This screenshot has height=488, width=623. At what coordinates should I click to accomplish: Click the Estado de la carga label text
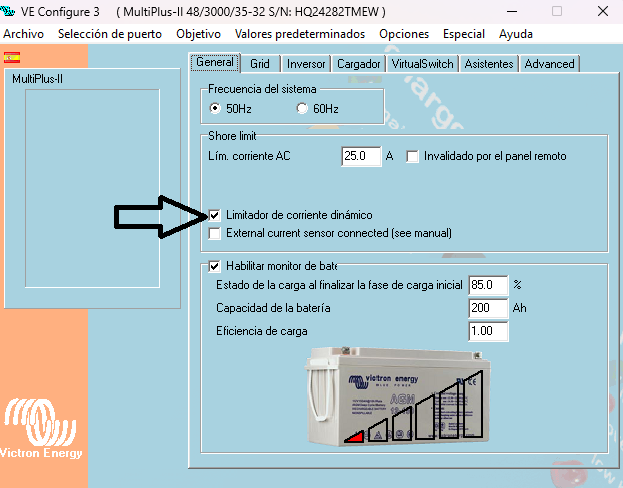coord(339,285)
